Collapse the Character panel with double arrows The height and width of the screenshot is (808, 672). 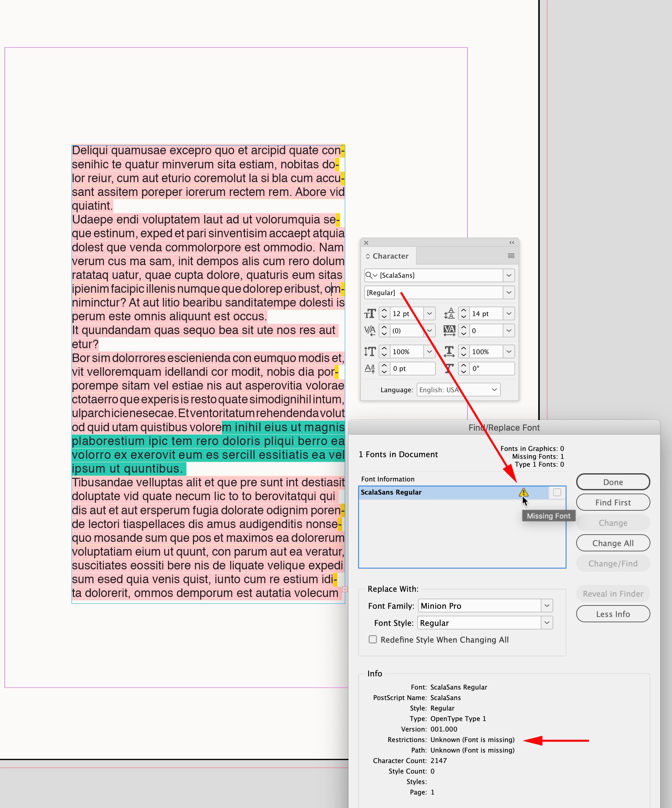(512, 243)
